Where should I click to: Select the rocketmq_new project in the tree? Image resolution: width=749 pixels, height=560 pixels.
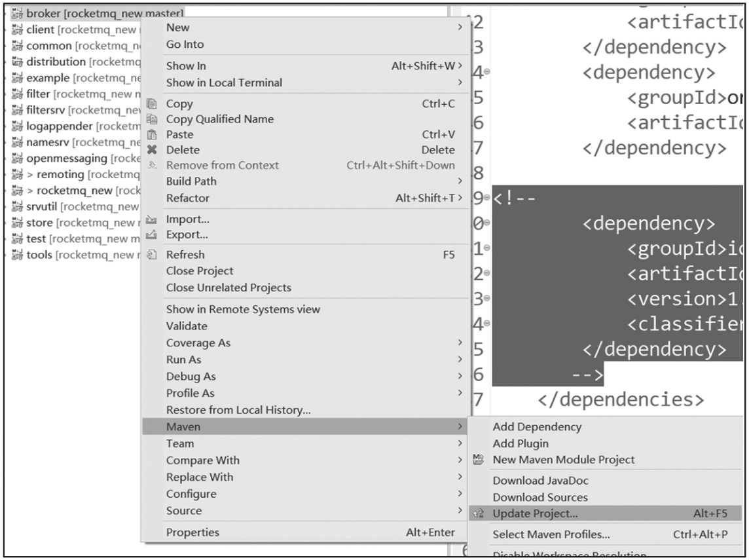coord(75,191)
